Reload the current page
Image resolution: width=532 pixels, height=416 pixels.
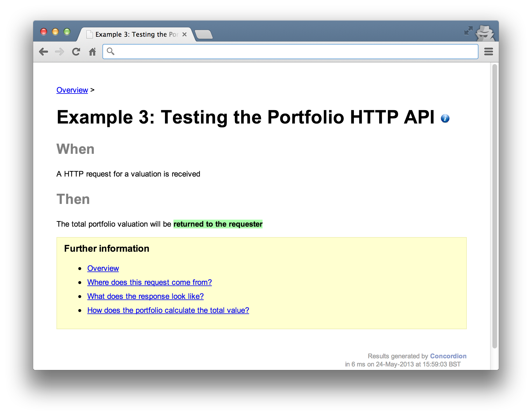(76, 52)
